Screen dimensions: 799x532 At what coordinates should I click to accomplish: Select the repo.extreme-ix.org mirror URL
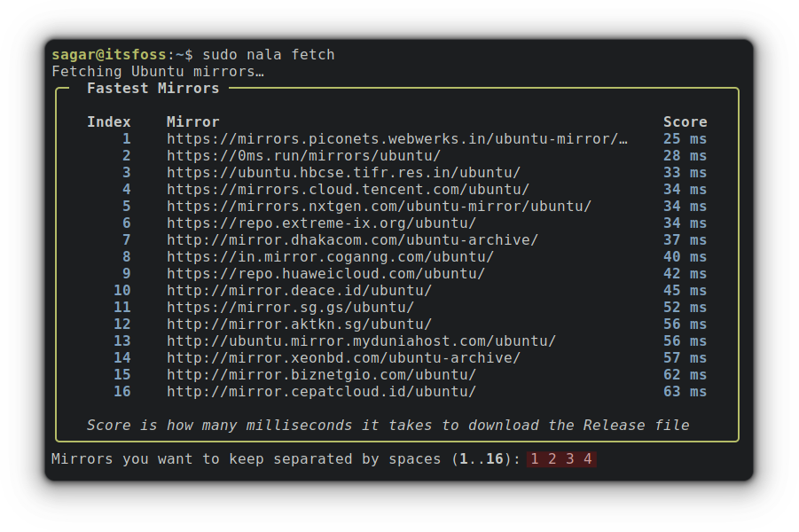point(322,223)
